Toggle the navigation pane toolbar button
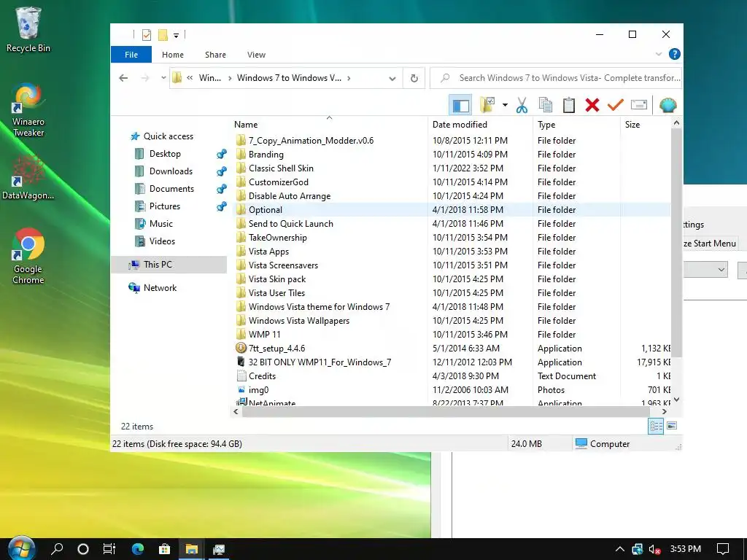The image size is (747, 560). coord(460,105)
